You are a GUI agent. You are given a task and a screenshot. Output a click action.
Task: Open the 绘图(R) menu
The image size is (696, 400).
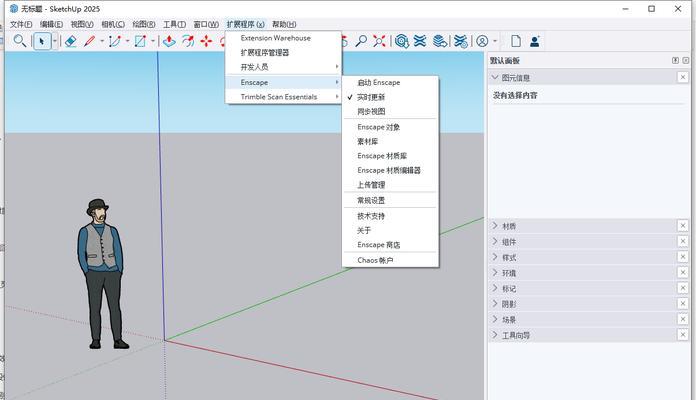pyautogui.click(x=144, y=24)
